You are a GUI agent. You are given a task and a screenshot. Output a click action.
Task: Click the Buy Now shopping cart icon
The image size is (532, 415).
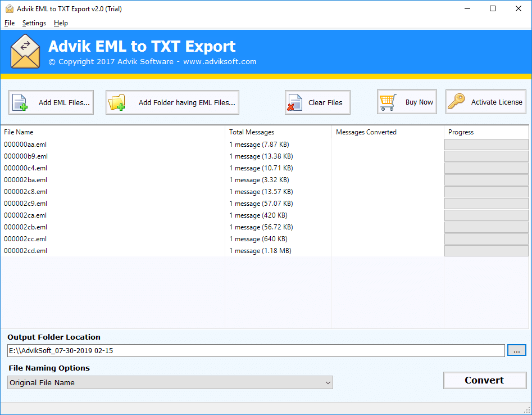(x=388, y=102)
